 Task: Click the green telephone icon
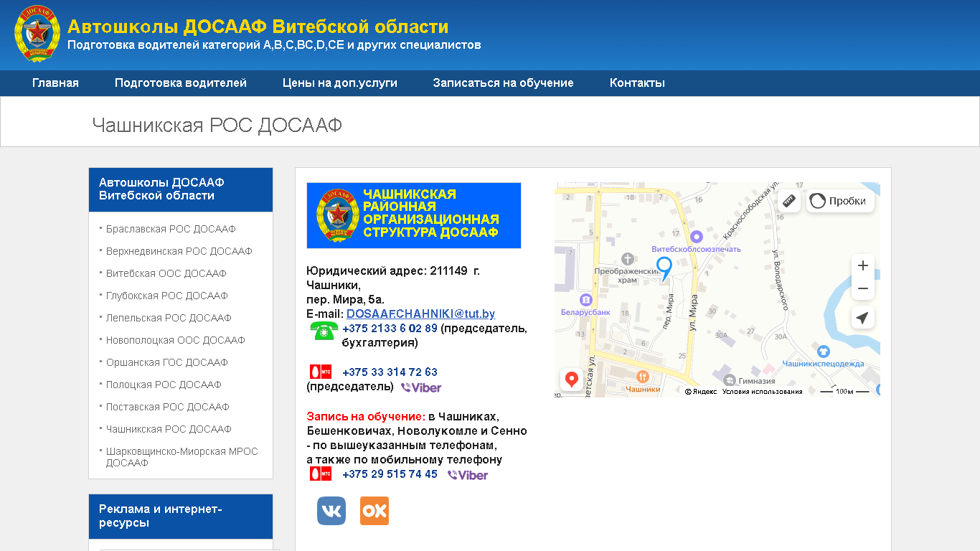point(324,330)
